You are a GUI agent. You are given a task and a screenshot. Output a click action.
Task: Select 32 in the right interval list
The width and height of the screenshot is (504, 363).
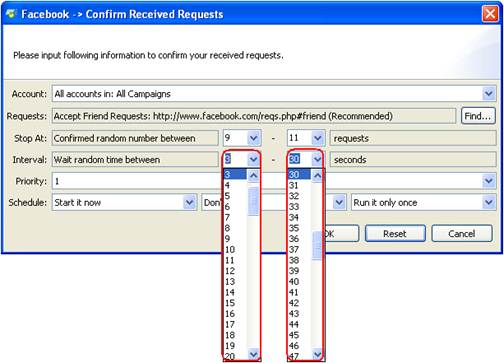(299, 196)
